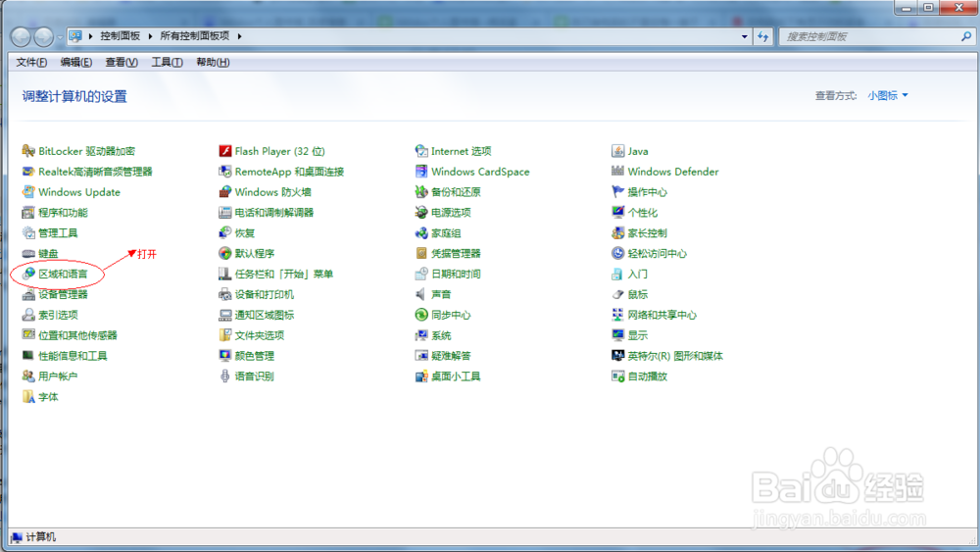Open the 电源选项 icon
The image size is (980, 552).
(x=421, y=213)
